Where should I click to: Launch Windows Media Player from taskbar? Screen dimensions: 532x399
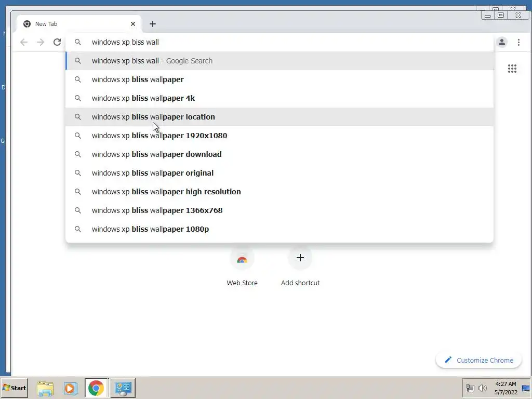click(x=70, y=389)
